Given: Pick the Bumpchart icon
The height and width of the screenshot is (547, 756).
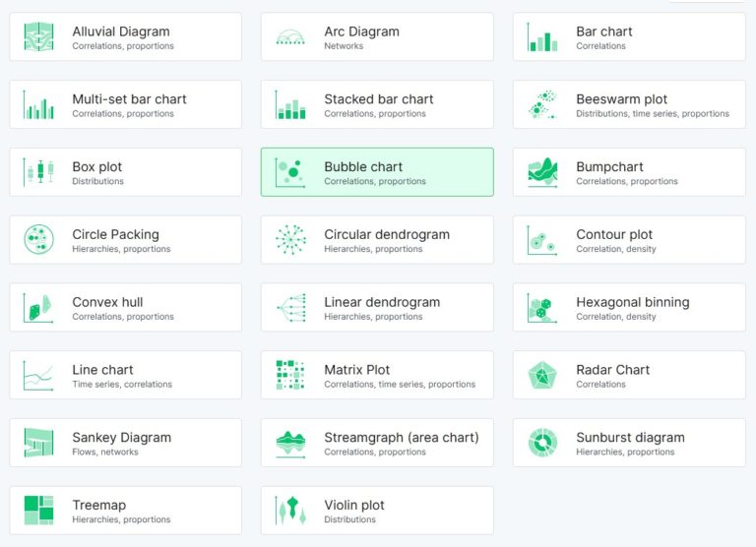Looking at the screenshot, I should [542, 172].
